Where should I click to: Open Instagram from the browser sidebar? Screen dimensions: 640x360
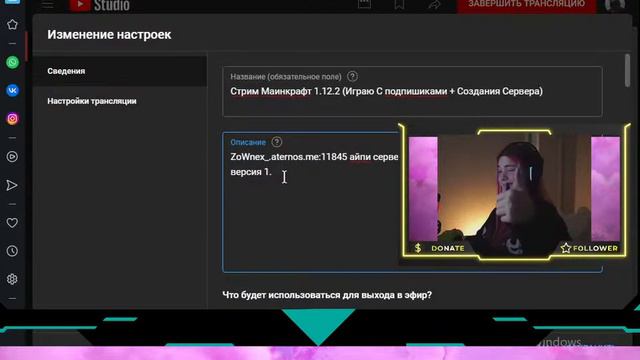[12, 118]
